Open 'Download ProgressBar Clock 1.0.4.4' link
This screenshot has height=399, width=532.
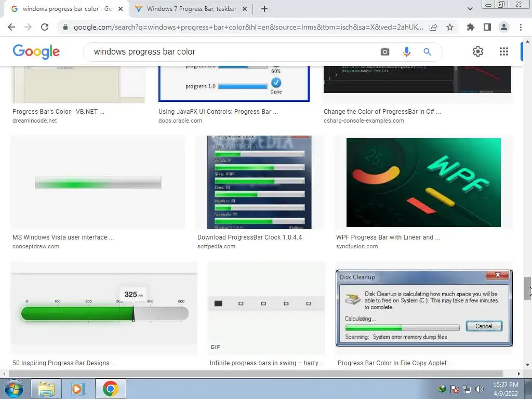coord(250,237)
